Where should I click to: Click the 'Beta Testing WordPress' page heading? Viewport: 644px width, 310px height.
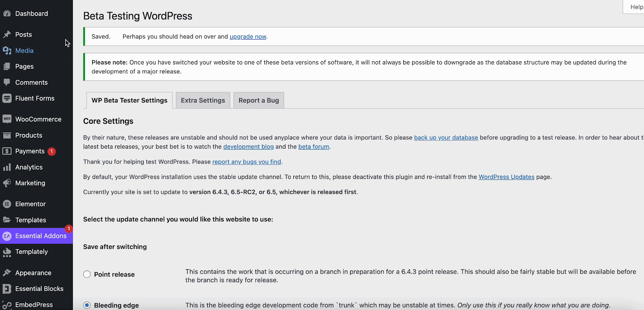tap(138, 16)
